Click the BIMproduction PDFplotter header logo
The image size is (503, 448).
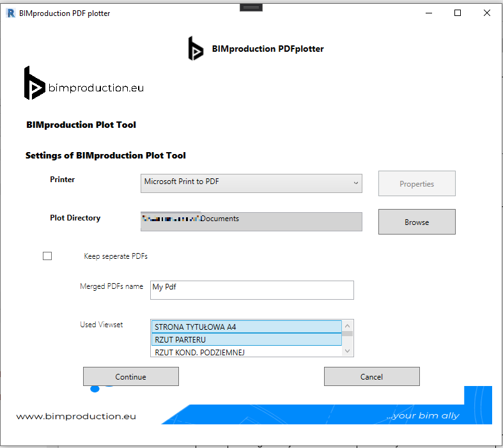point(196,49)
